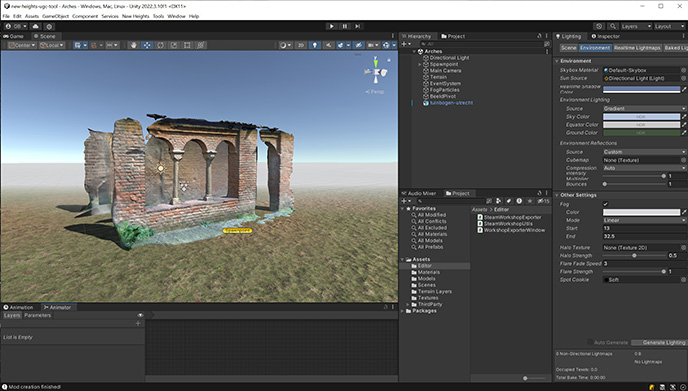The height and width of the screenshot is (391, 688).
Task: Toggle scene lighting lightbulb button
Action: pyautogui.click(x=315, y=45)
